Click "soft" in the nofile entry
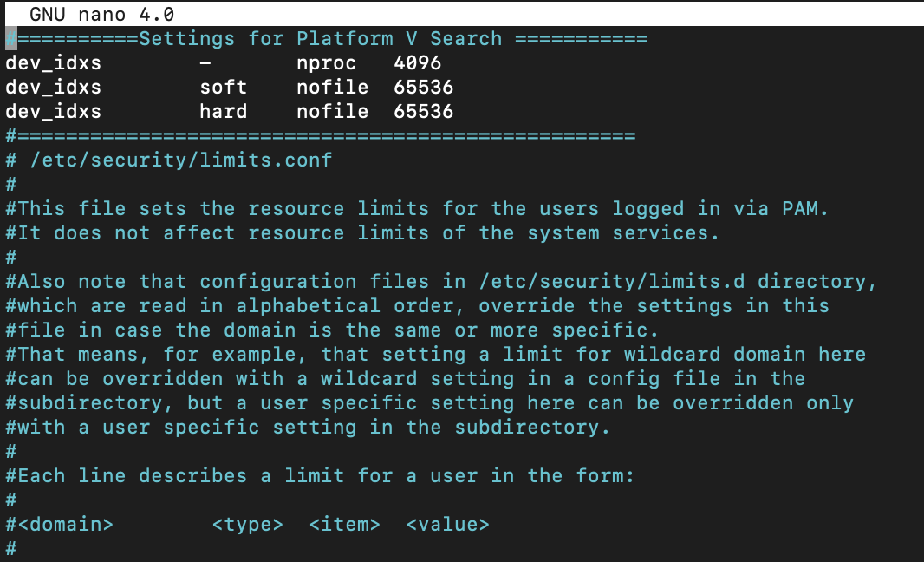Viewport: 924px width, 562px height. point(223,88)
